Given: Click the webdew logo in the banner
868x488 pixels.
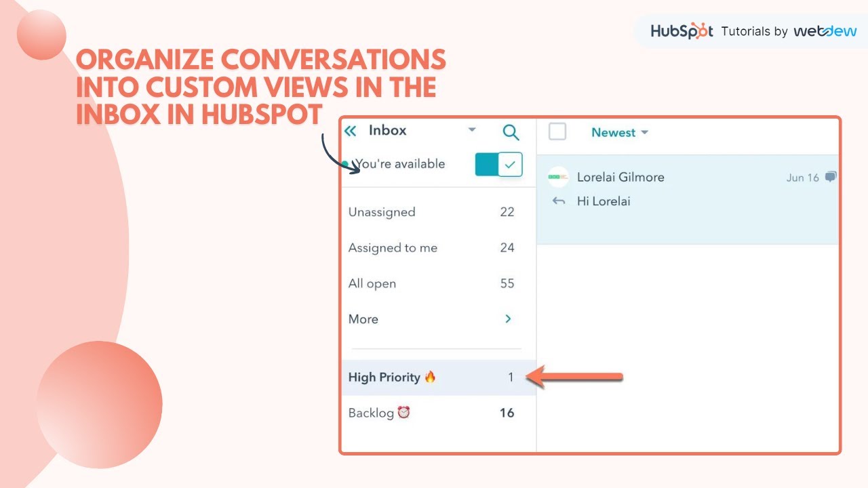Looking at the screenshot, I should (x=825, y=31).
